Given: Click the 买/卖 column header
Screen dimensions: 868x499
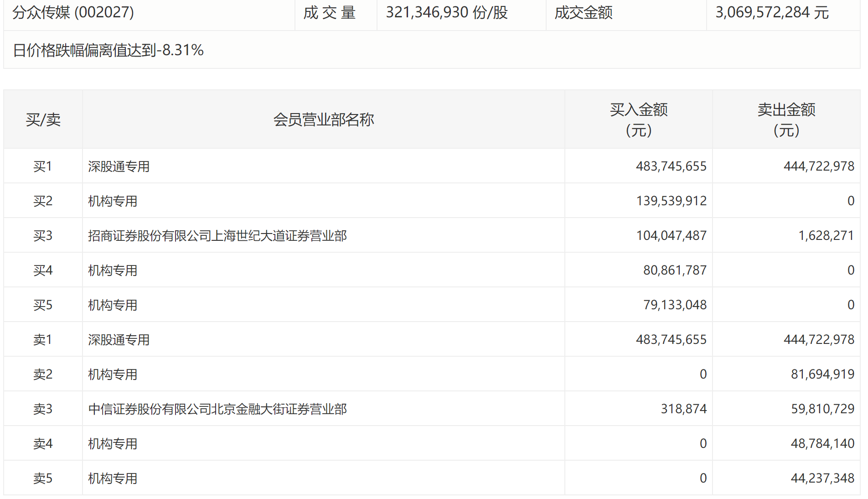Looking at the screenshot, I should click(x=43, y=120).
